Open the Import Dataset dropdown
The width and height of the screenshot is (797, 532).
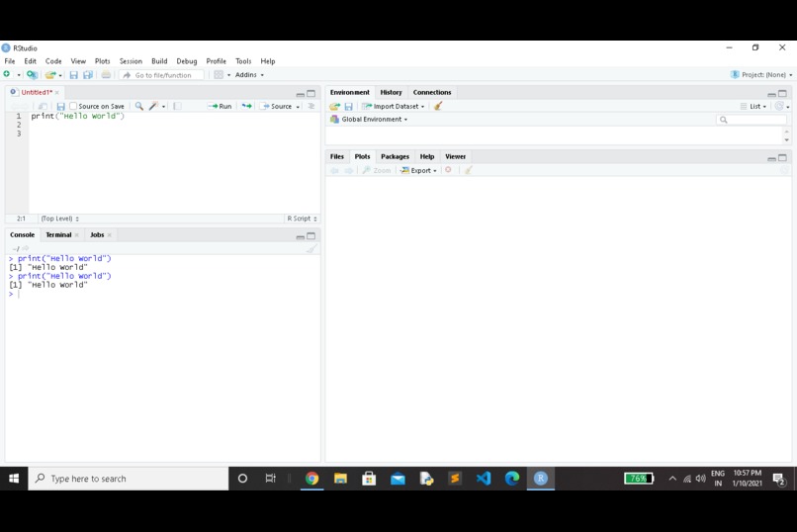click(x=393, y=106)
